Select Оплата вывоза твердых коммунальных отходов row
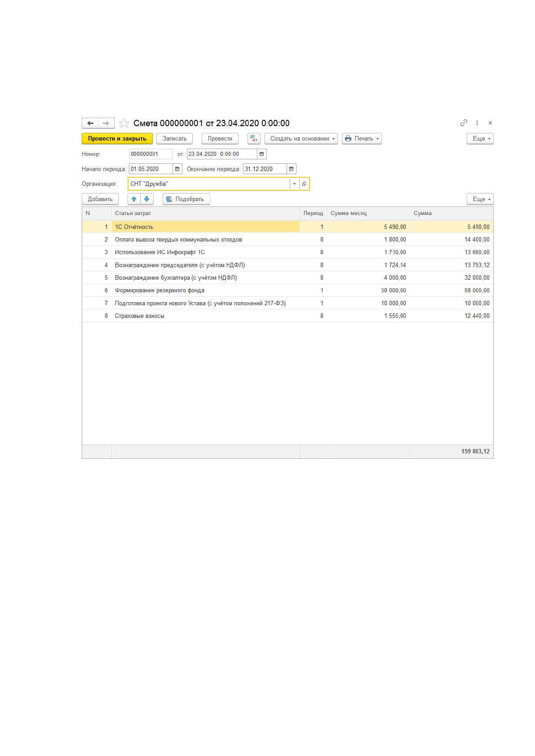Image resolution: width=535 pixels, height=756 pixels. tap(287, 239)
